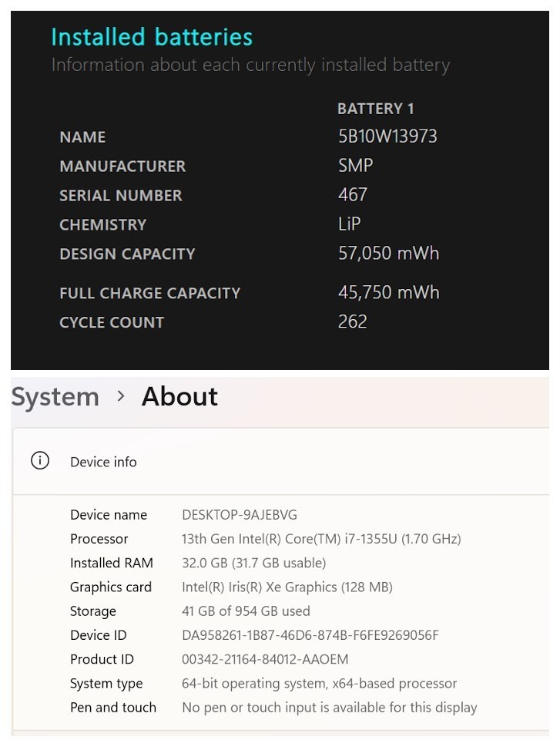The height and width of the screenshot is (747, 560).
Task: Select the storage value 41 GB of 954 GB
Action: point(246,611)
